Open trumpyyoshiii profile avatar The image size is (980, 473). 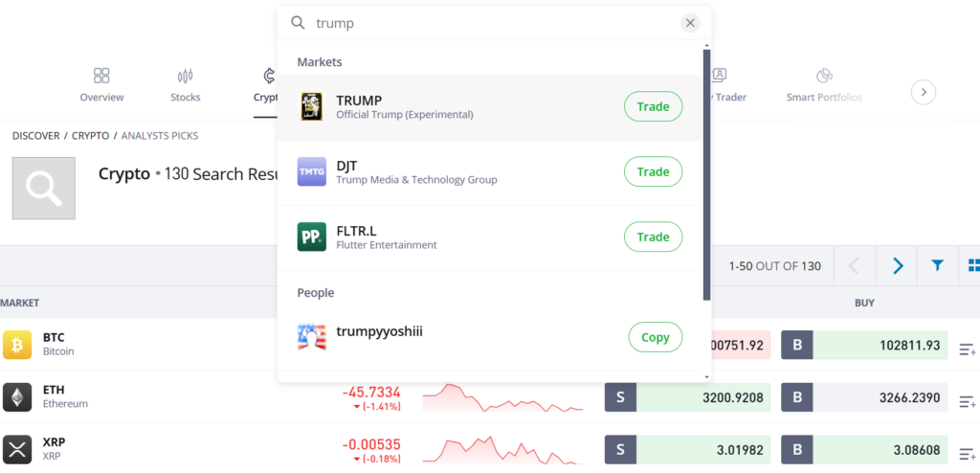[311, 337]
